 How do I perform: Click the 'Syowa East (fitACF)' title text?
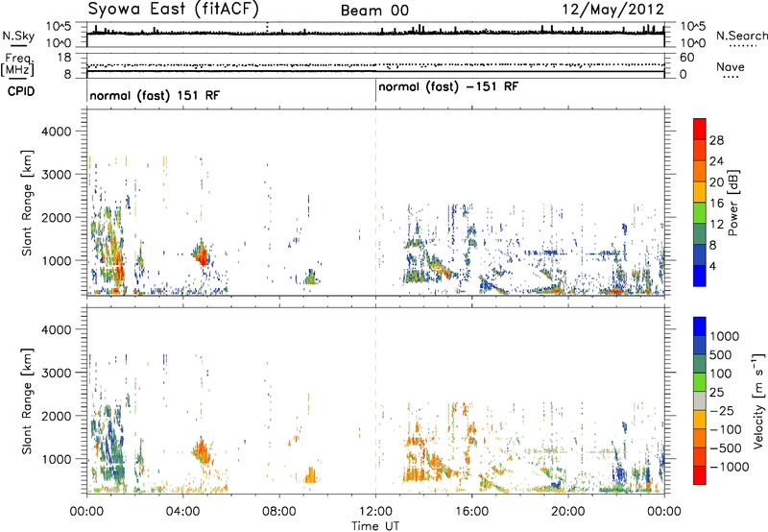173,10
